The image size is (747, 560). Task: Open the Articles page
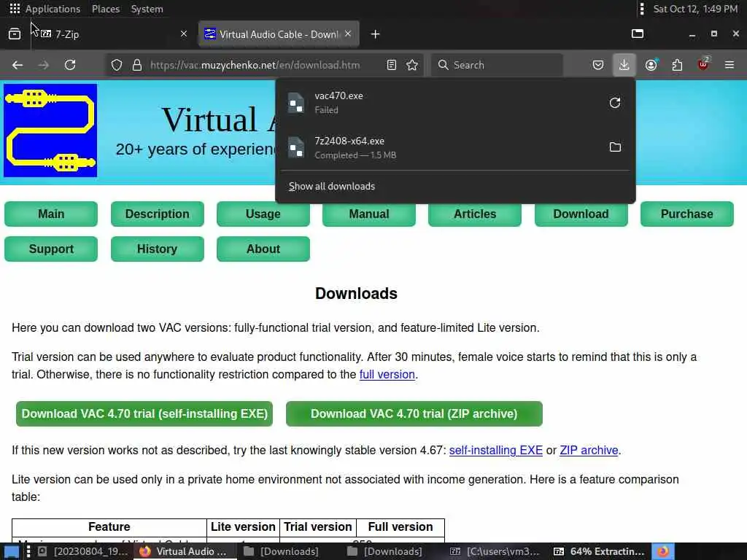pos(475,214)
